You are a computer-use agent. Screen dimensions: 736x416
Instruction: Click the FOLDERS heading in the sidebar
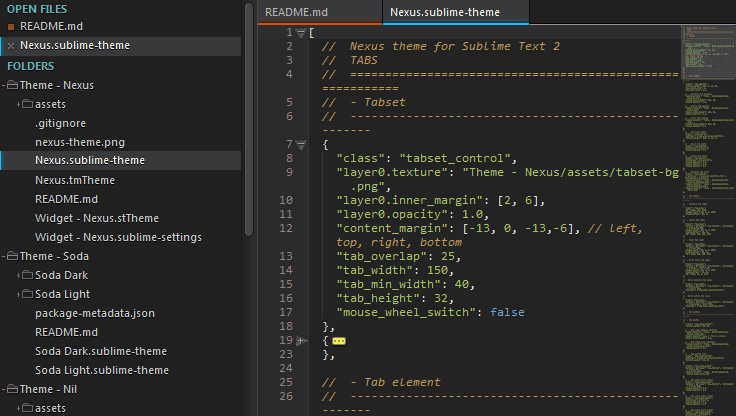pos(31,66)
